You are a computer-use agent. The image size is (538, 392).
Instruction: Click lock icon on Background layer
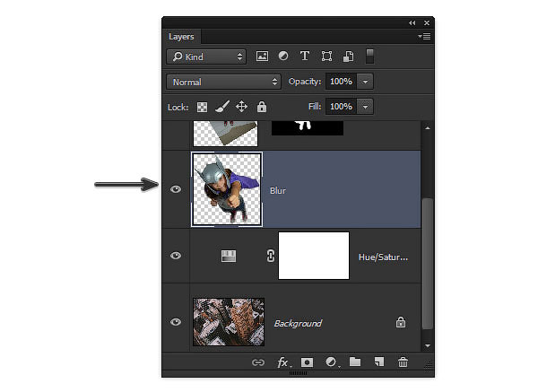[x=401, y=322]
